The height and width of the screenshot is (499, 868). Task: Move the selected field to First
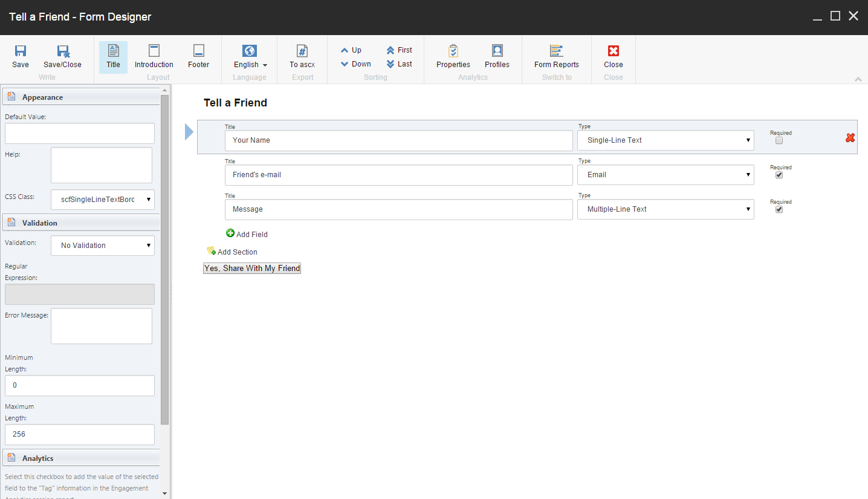pyautogui.click(x=399, y=50)
